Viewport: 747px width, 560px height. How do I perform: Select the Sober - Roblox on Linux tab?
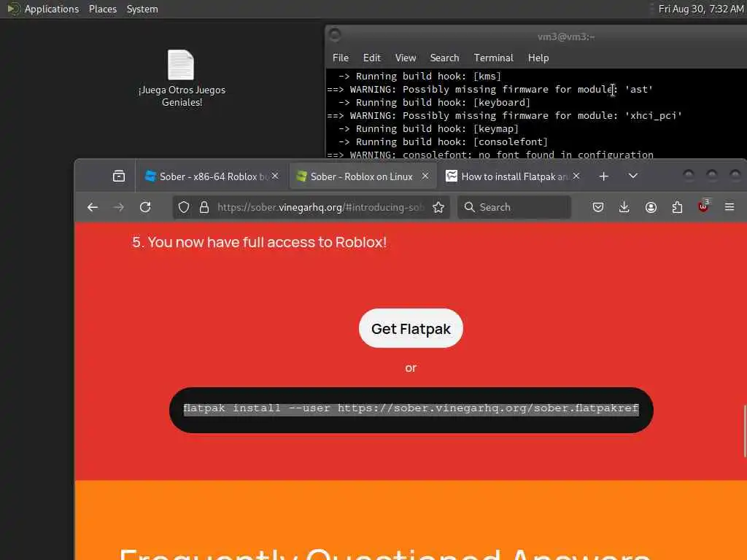(x=362, y=176)
